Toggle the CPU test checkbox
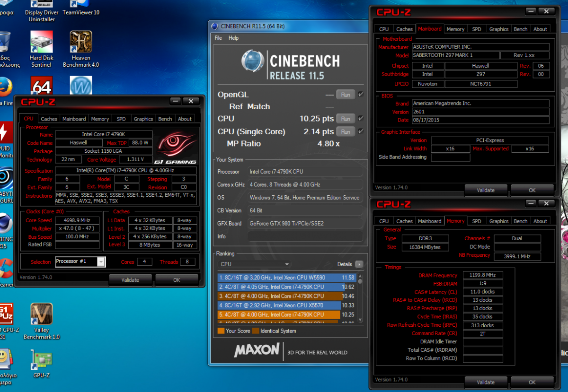Image resolution: width=568 pixels, height=392 pixels. (x=361, y=118)
